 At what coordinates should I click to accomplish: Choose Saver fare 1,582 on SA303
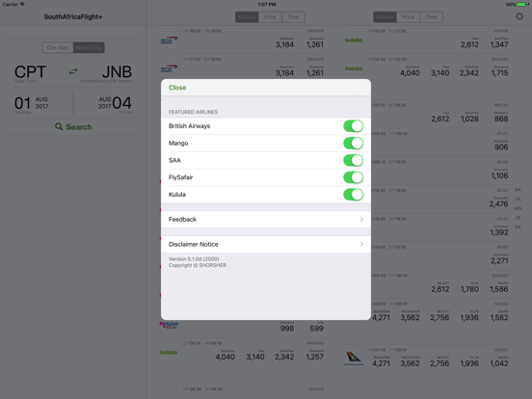click(499, 316)
